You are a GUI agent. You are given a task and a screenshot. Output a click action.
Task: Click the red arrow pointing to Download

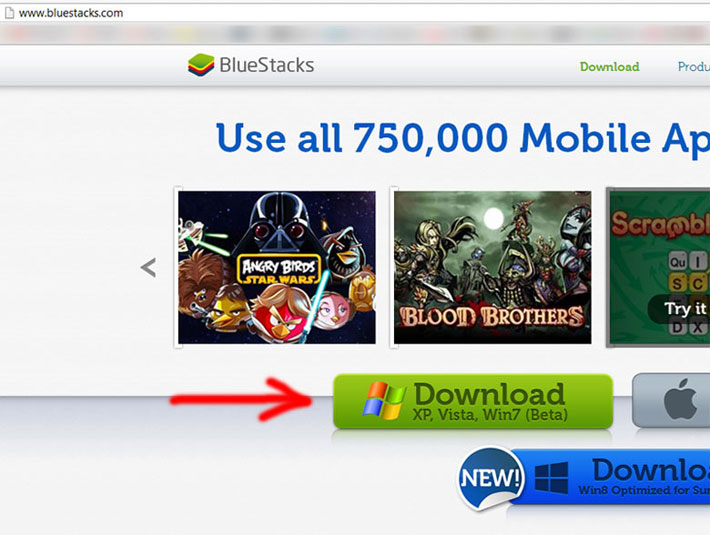tap(241, 399)
